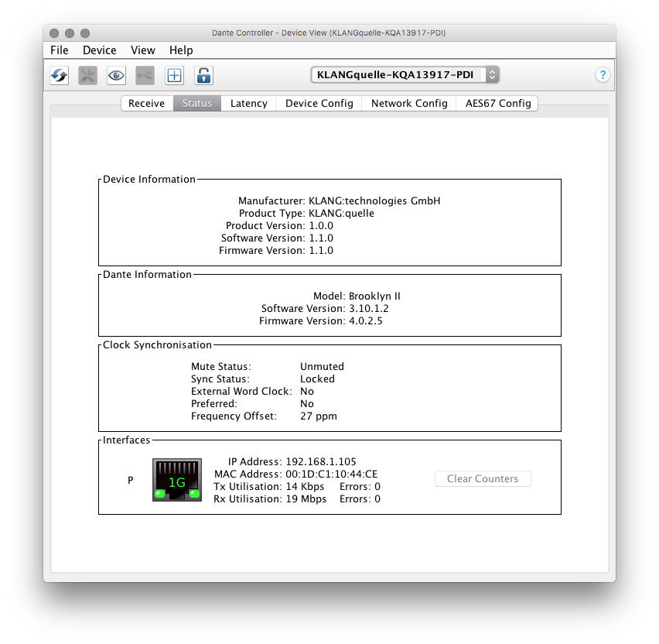Viewport: 659px width, 644px height.
Task: Click the manufacturer value KLANG:technologies GmbH
Action: [x=374, y=200]
